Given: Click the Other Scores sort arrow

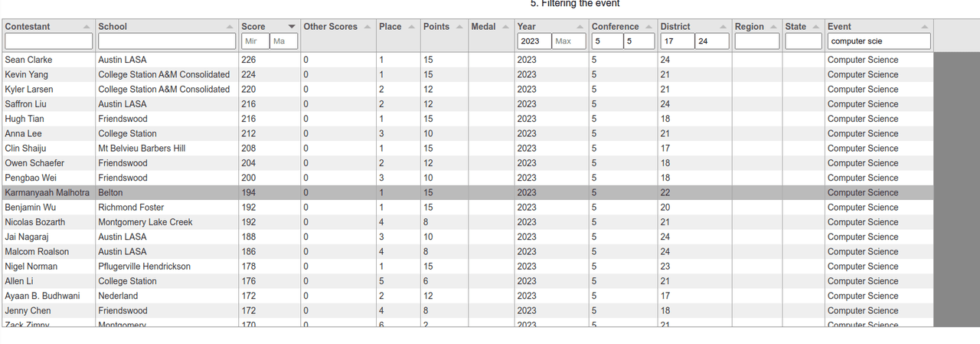Looking at the screenshot, I should [x=369, y=27].
